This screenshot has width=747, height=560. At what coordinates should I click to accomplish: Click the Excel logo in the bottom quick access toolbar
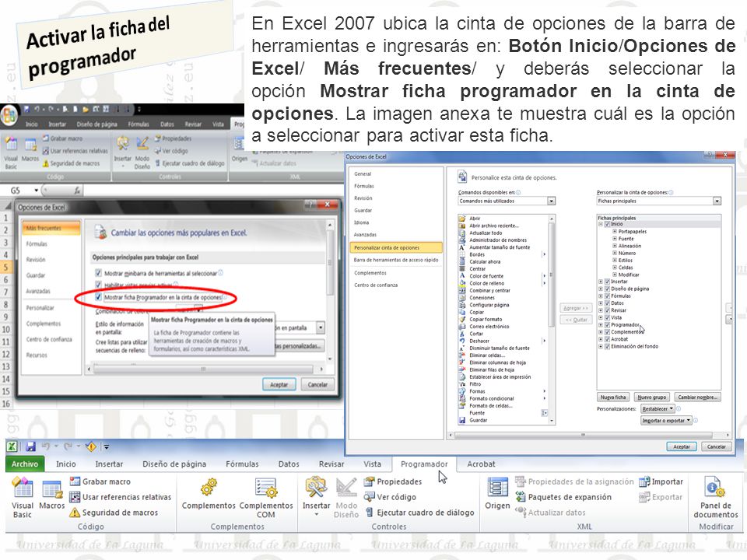(12, 446)
